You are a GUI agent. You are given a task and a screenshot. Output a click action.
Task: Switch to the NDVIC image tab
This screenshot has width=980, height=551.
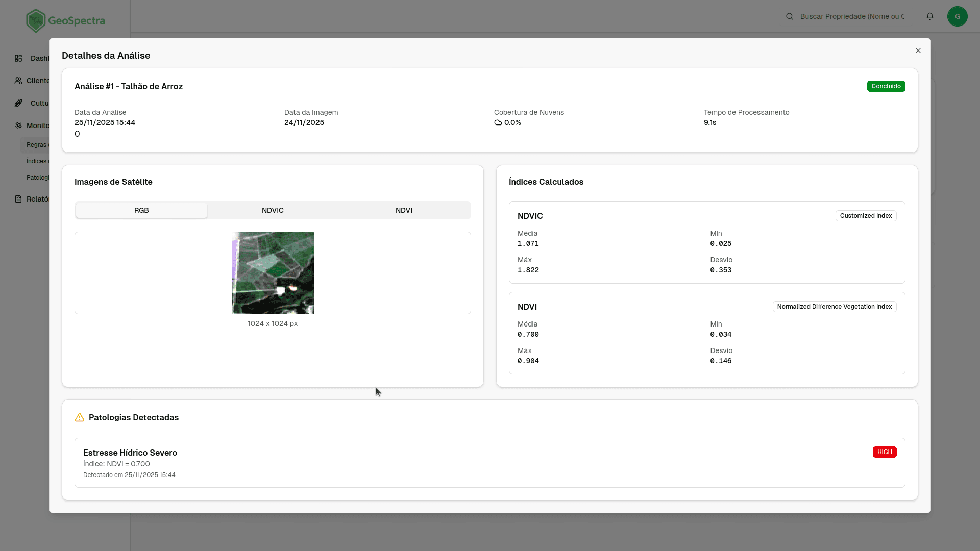pyautogui.click(x=273, y=210)
